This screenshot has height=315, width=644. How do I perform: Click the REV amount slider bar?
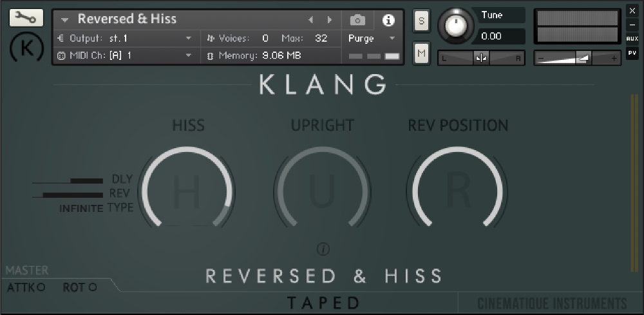click(68, 195)
